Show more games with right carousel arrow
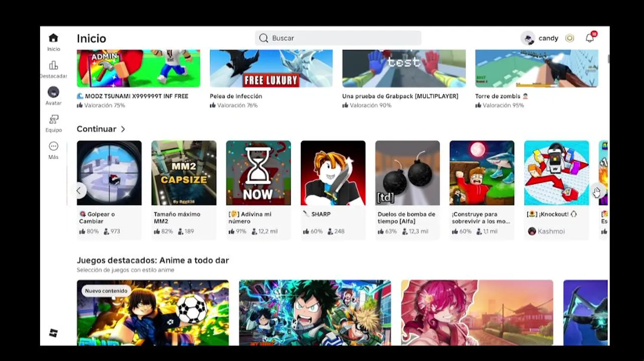The image size is (644, 361). (597, 191)
